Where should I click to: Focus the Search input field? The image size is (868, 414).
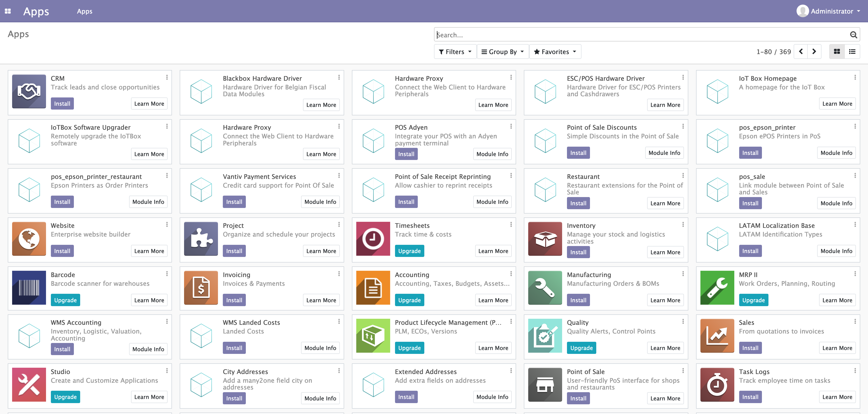tap(640, 35)
